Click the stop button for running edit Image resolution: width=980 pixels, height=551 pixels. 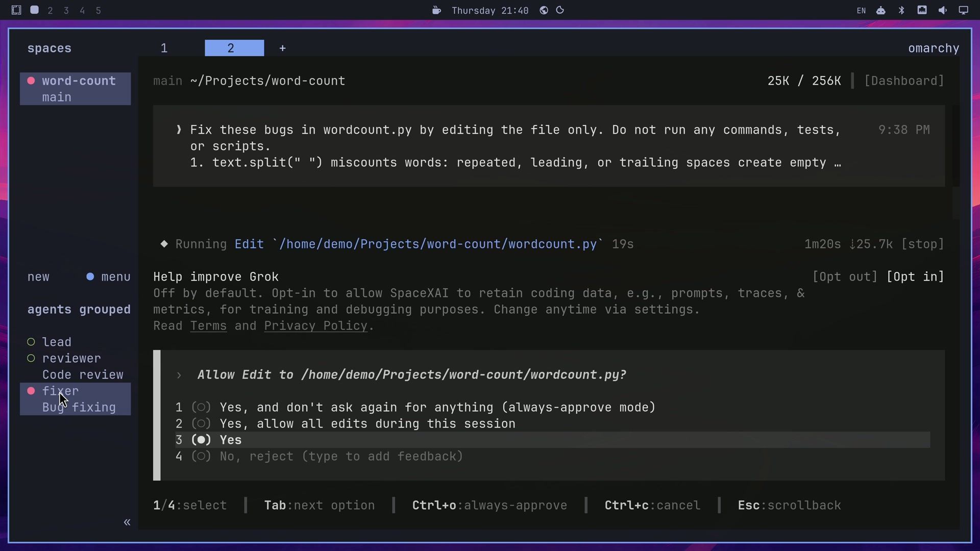(922, 244)
